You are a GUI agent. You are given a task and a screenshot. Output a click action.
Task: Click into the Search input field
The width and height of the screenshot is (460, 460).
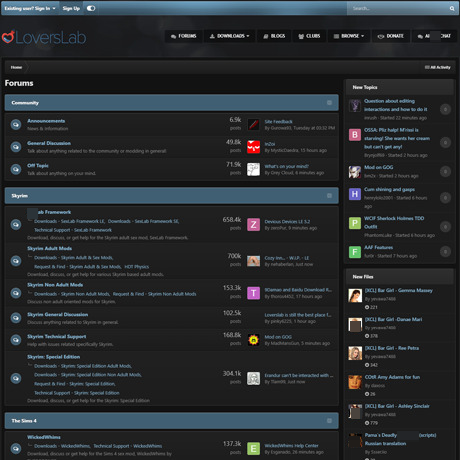pos(398,8)
